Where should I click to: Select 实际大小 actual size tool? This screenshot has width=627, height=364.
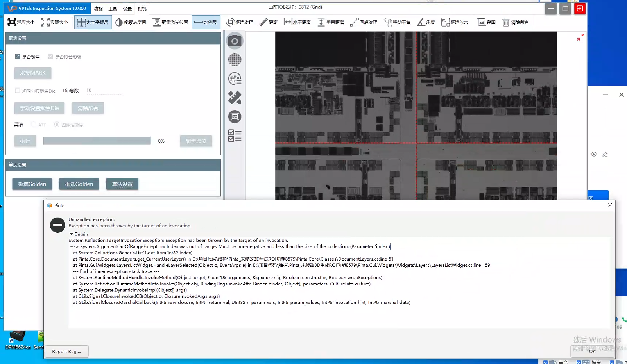point(54,22)
